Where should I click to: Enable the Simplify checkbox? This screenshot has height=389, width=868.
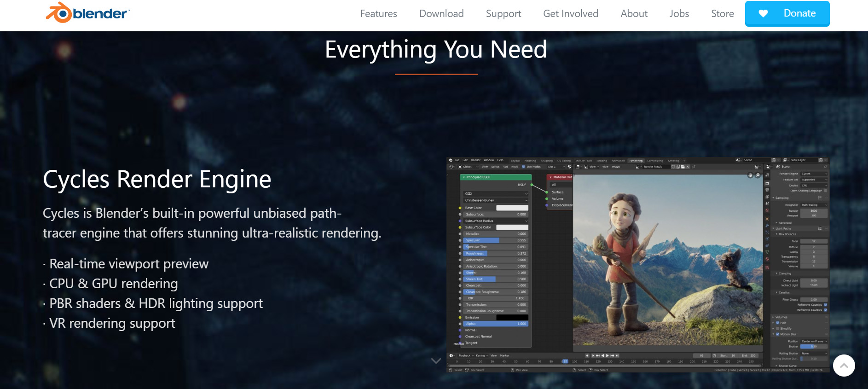(x=777, y=329)
